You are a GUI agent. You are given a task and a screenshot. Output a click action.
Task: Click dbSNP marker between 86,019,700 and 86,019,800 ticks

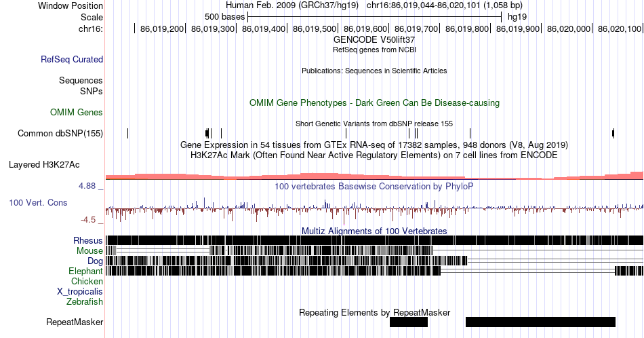(x=470, y=133)
